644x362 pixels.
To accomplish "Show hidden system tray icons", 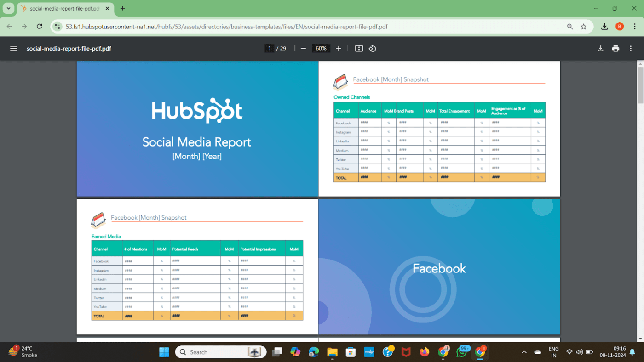I will [524, 352].
